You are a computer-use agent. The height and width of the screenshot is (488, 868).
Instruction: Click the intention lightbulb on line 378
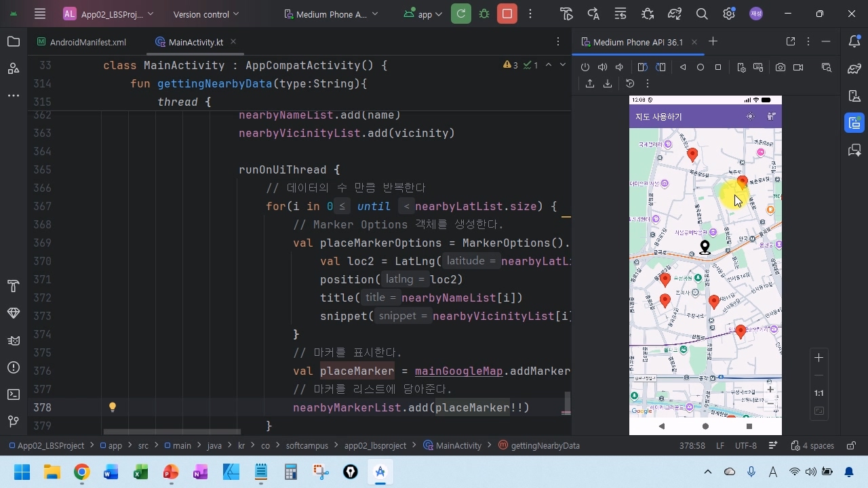[113, 407]
